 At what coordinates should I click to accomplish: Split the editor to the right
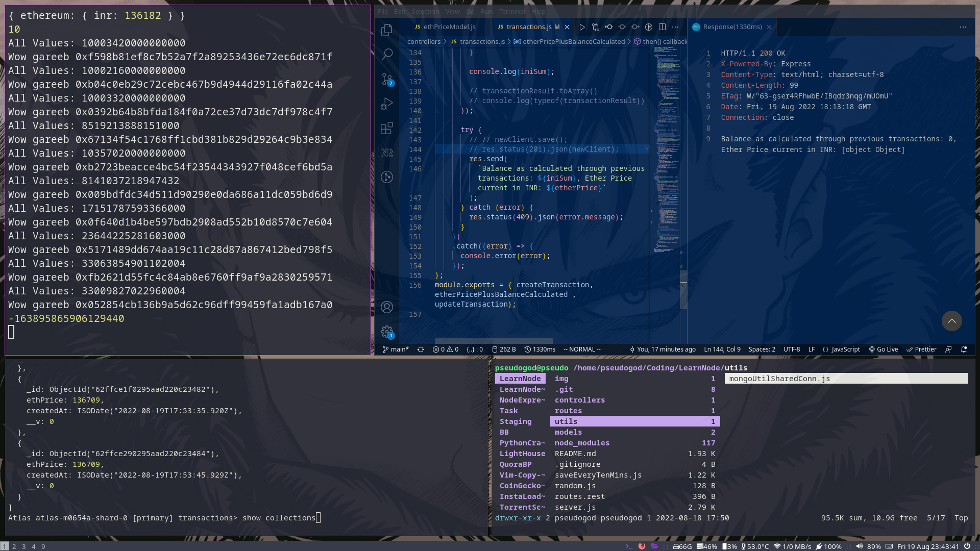click(x=662, y=27)
